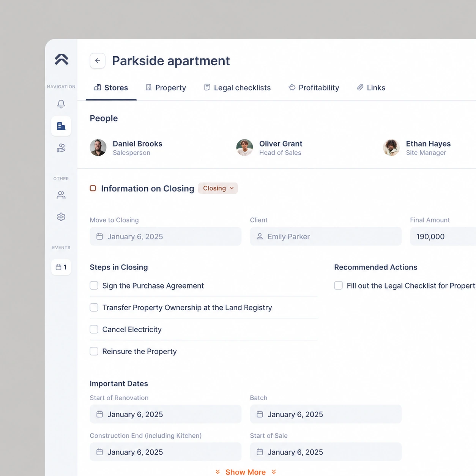Open the events calendar badge showing 1
The width and height of the screenshot is (476, 476).
pos(61,267)
